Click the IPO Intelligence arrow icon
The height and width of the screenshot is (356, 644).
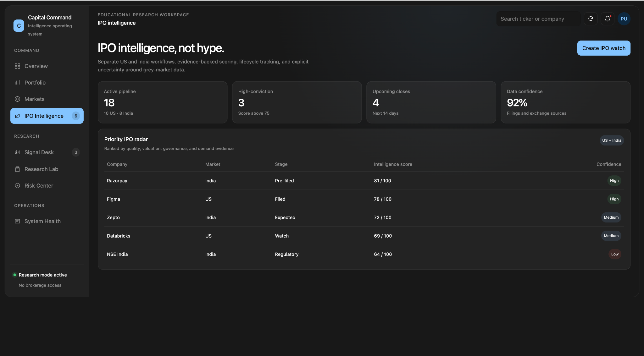17,116
